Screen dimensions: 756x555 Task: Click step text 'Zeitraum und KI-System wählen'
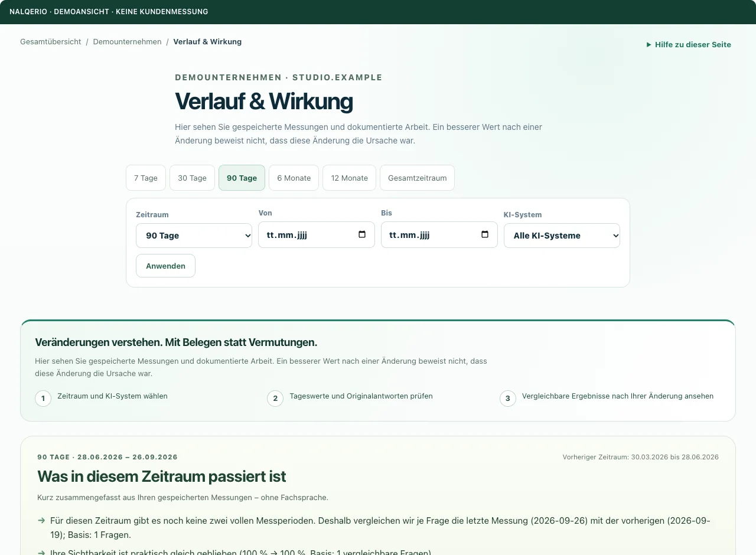[112, 396]
